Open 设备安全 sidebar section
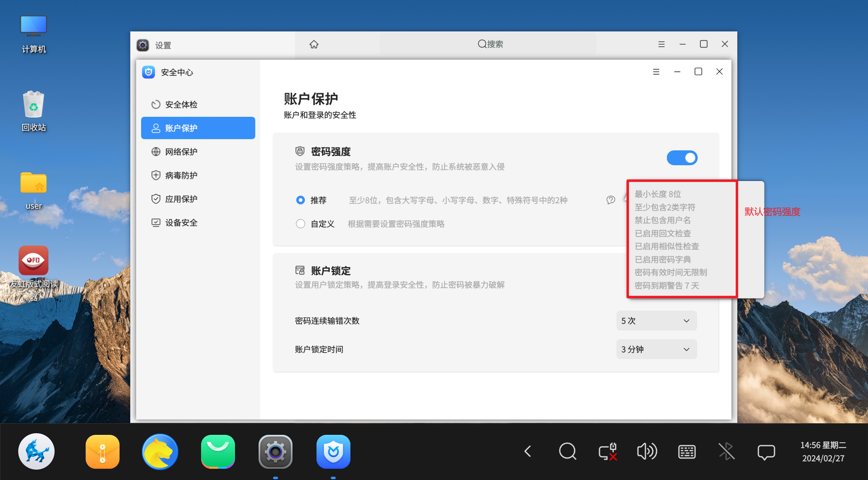This screenshot has height=480, width=868. point(181,223)
